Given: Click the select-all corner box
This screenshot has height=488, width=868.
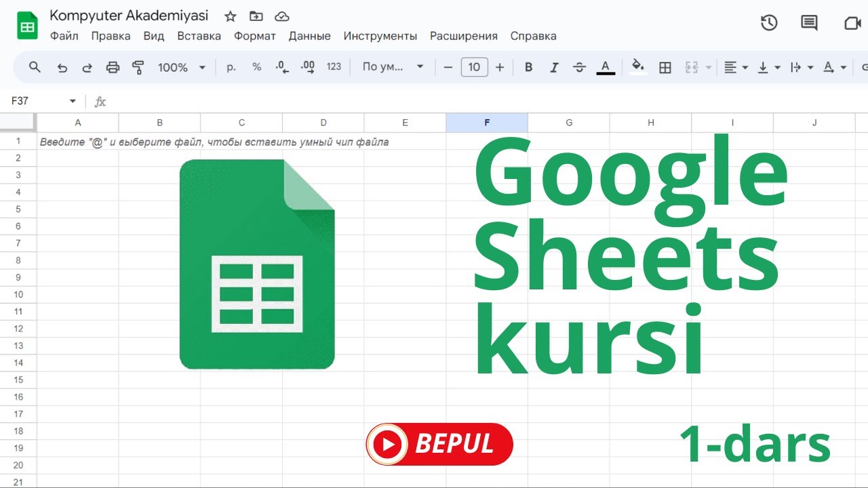Looking at the screenshot, I should [x=18, y=123].
